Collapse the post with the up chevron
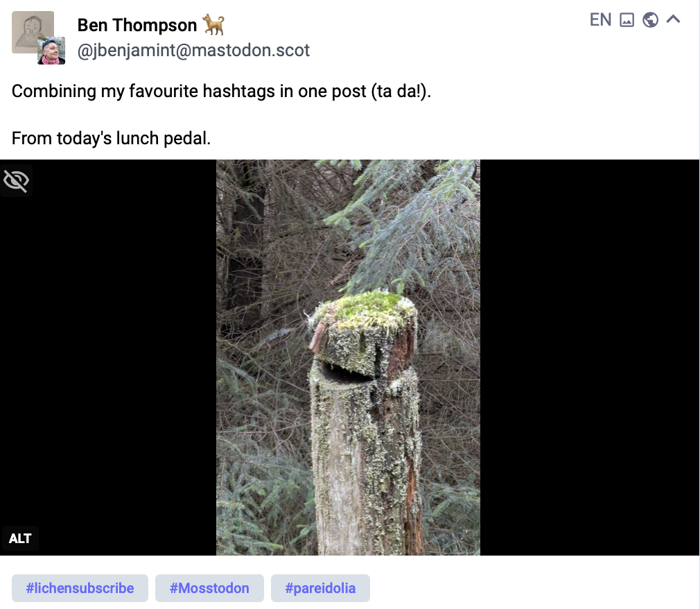This screenshot has width=700, height=609. [x=673, y=19]
